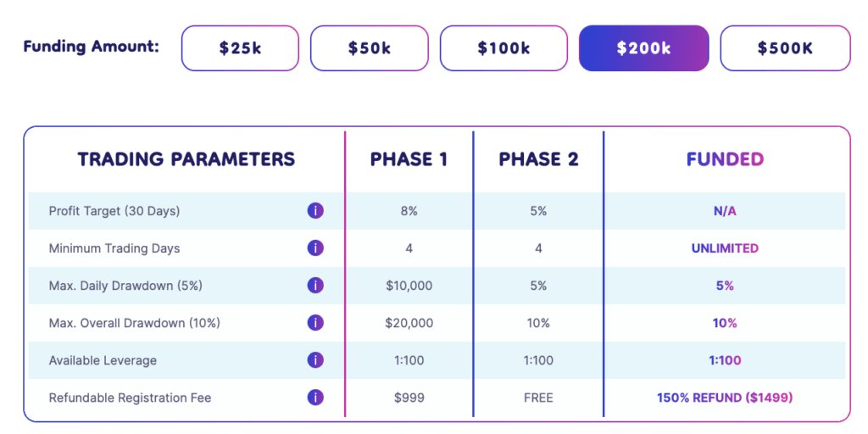Click the Funded column header
Viewport: 868px width, 434px height.
coord(726,159)
